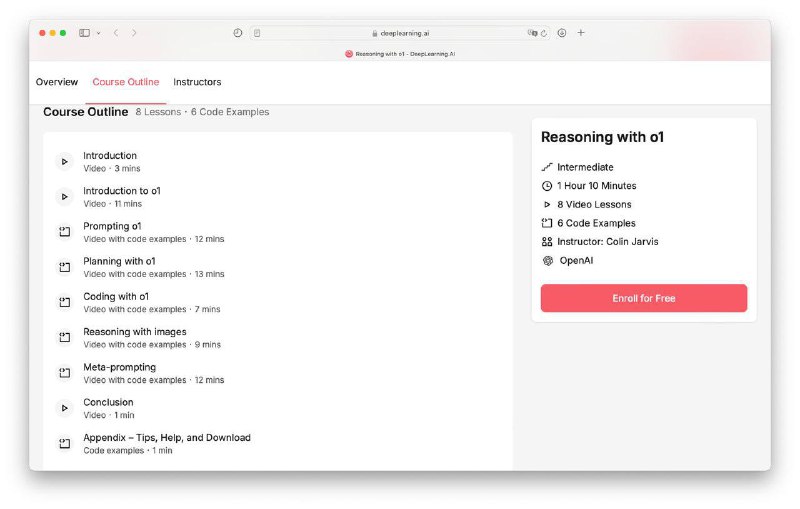
Task: Open the Conclusion lesson
Action: coord(108,402)
